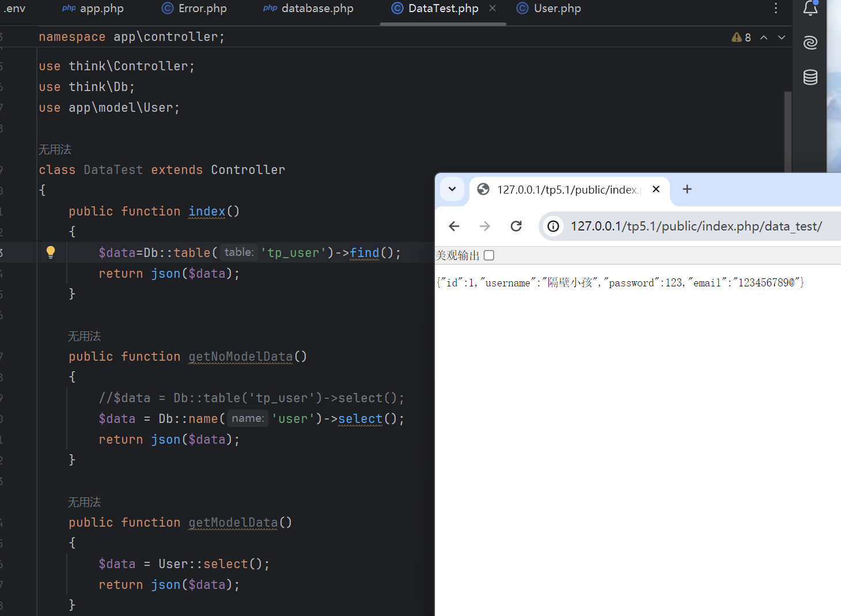This screenshot has width=841, height=616.
Task: Go to the next highlighted problem arrow
Action: 782,37
